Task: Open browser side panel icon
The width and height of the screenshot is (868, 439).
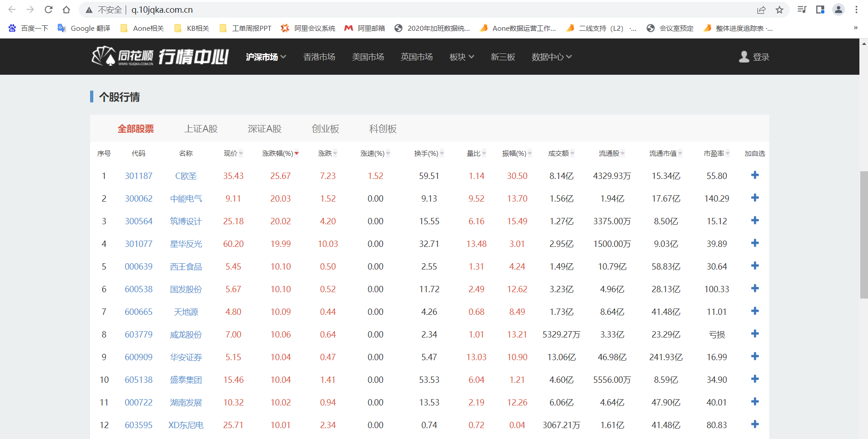Action: pos(820,10)
